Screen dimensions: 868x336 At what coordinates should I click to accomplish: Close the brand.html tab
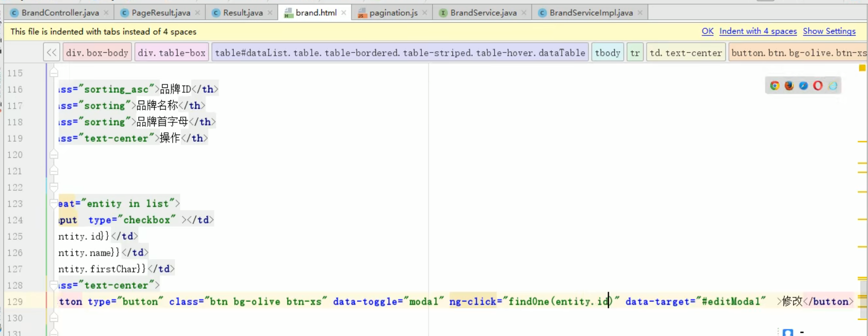click(x=344, y=13)
